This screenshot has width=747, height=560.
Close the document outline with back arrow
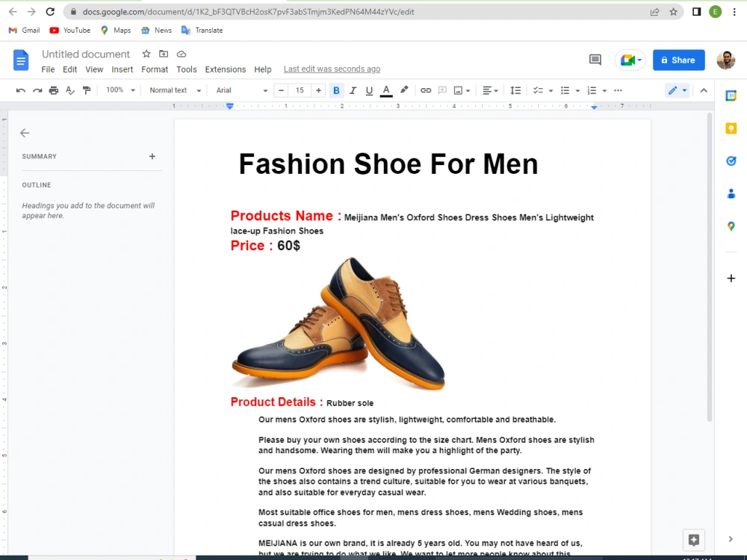(25, 133)
